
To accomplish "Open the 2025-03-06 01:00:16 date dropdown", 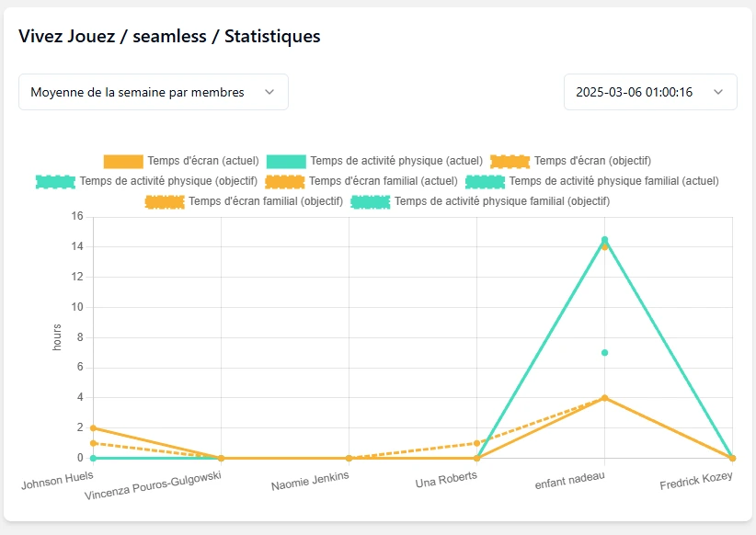I will coord(650,92).
